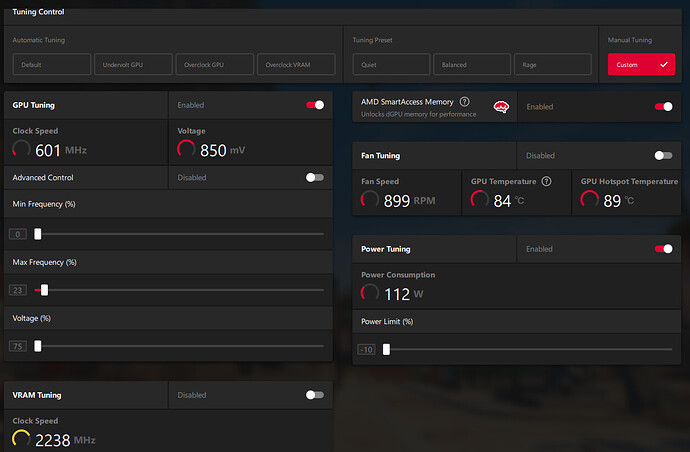Click the 'Tuning Control' heading
Image resolution: width=690 pixels, height=452 pixels.
tap(38, 12)
